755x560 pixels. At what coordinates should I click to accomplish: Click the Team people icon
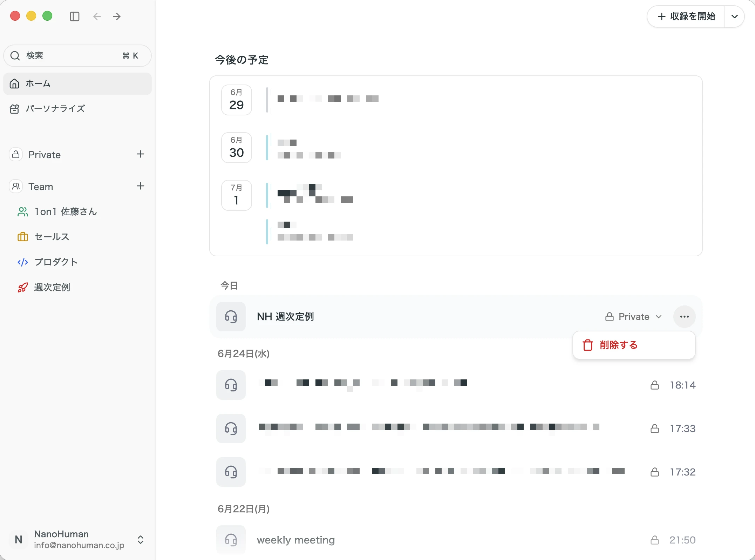tap(16, 186)
